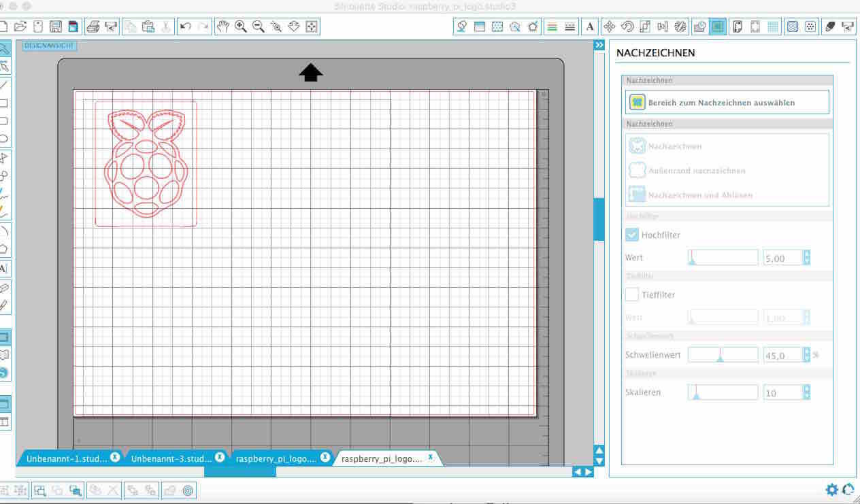Image resolution: width=860 pixels, height=504 pixels.
Task: Open the Line Style panel icon
Action: click(x=570, y=27)
